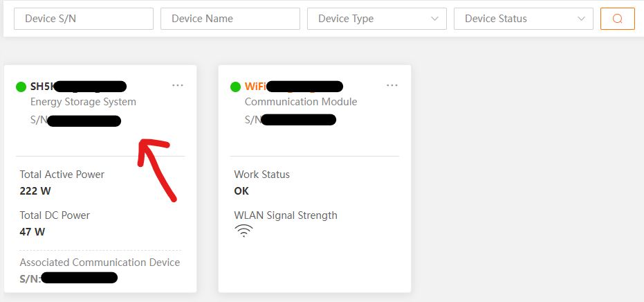Click the S/N line under Energy Storage System

[76, 121]
